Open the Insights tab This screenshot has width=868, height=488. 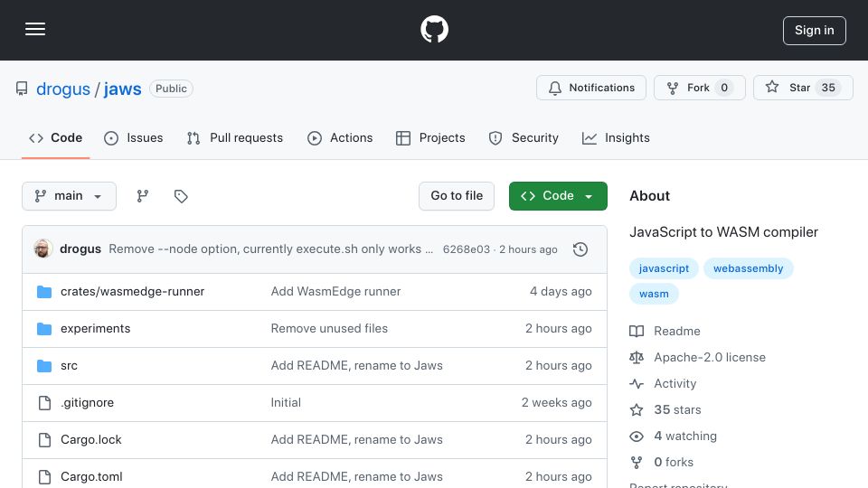point(616,137)
